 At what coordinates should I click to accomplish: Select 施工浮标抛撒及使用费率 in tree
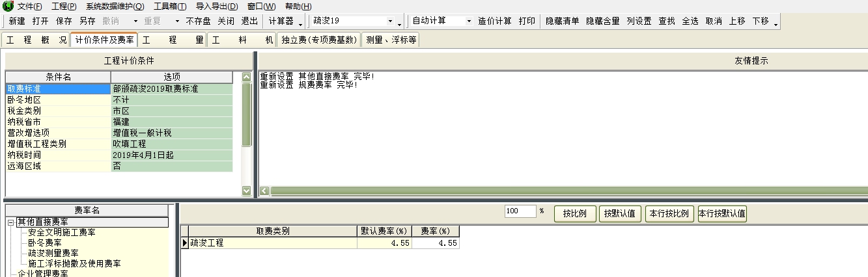click(x=74, y=263)
